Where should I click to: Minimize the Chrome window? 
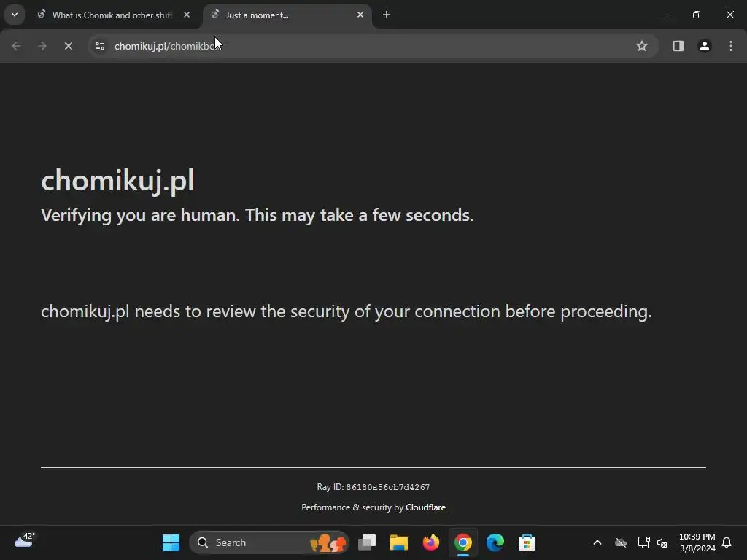pyautogui.click(x=662, y=15)
